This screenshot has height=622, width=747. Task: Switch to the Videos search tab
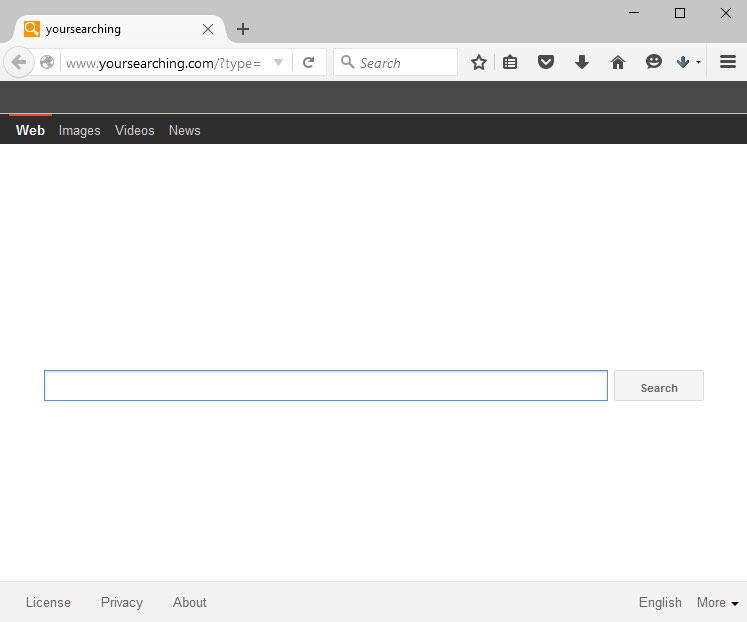coord(134,130)
